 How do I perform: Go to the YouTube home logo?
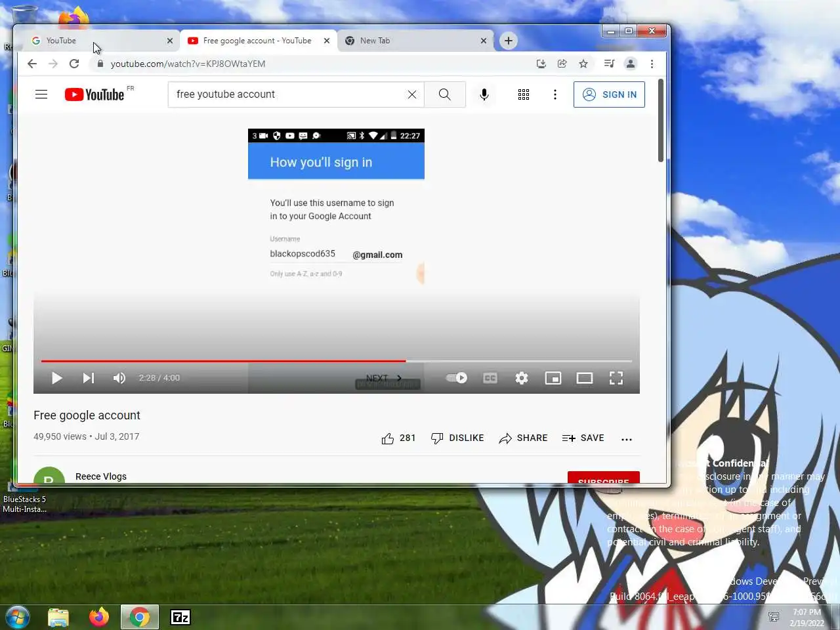(94, 94)
